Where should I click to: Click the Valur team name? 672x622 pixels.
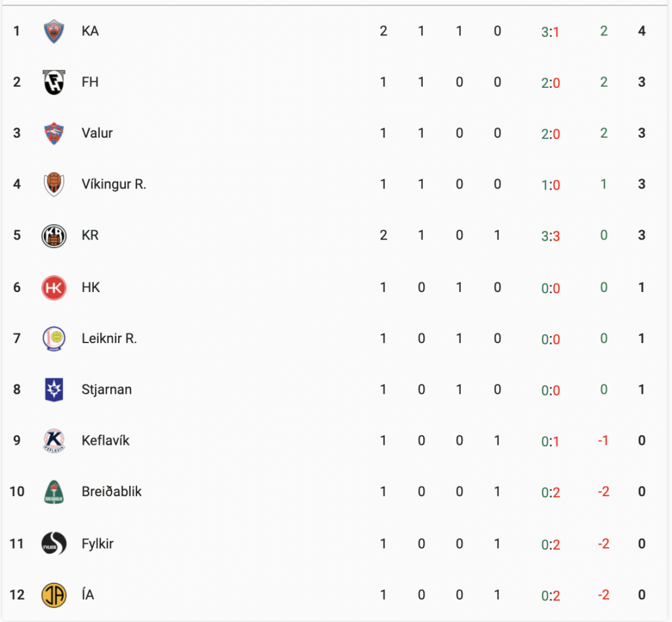point(97,133)
